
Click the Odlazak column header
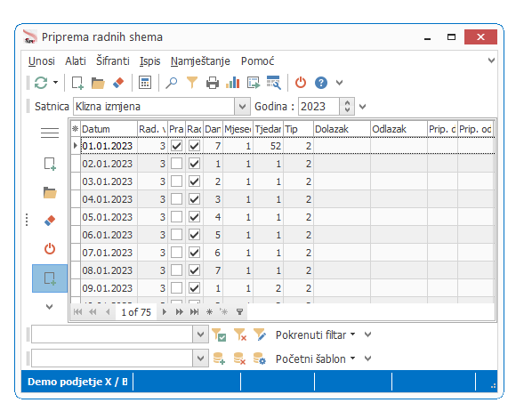[x=399, y=129]
